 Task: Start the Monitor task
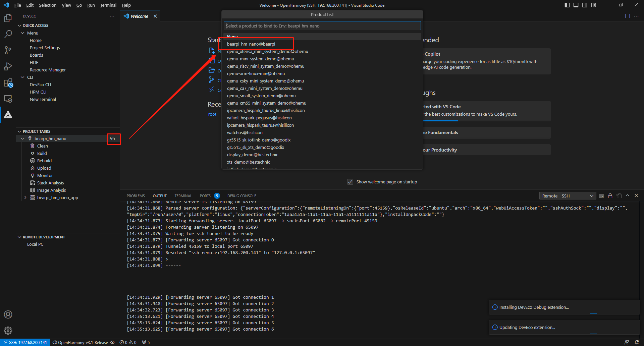[45, 175]
